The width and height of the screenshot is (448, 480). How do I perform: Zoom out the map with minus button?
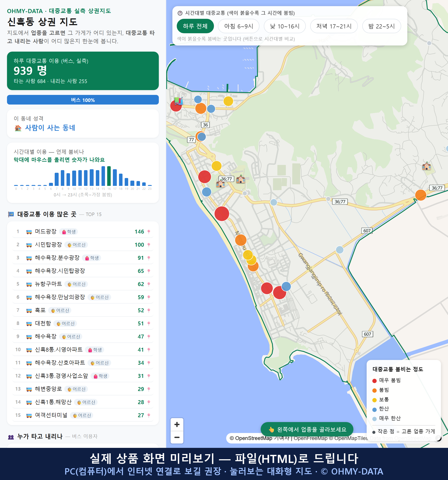tap(177, 437)
